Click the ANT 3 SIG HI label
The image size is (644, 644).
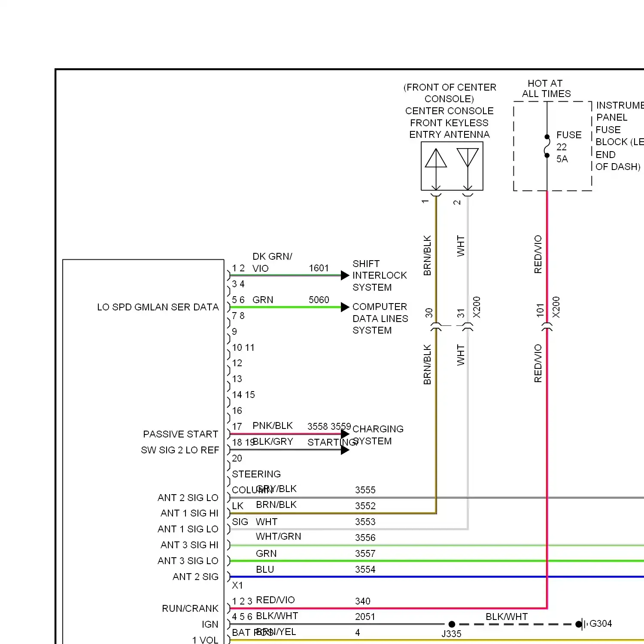click(x=189, y=545)
